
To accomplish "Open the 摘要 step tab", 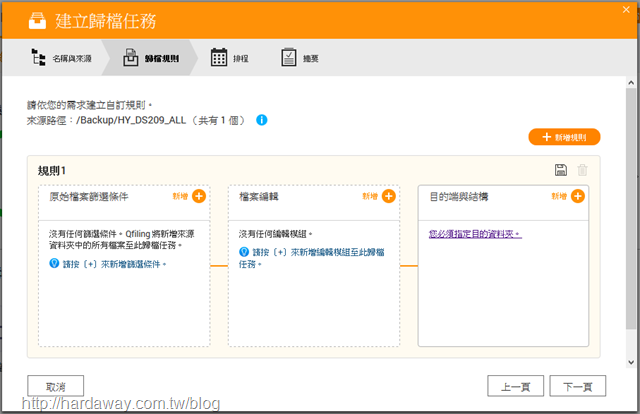I will [x=300, y=58].
